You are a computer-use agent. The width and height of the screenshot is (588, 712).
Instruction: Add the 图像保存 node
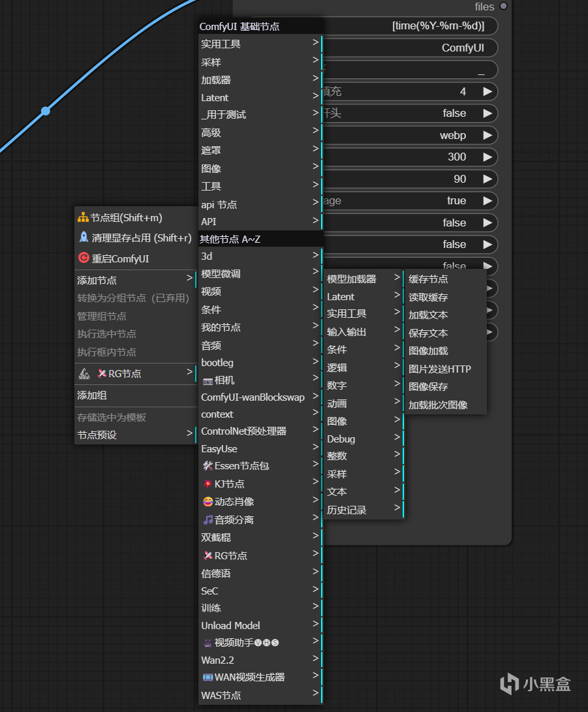pyautogui.click(x=446, y=386)
